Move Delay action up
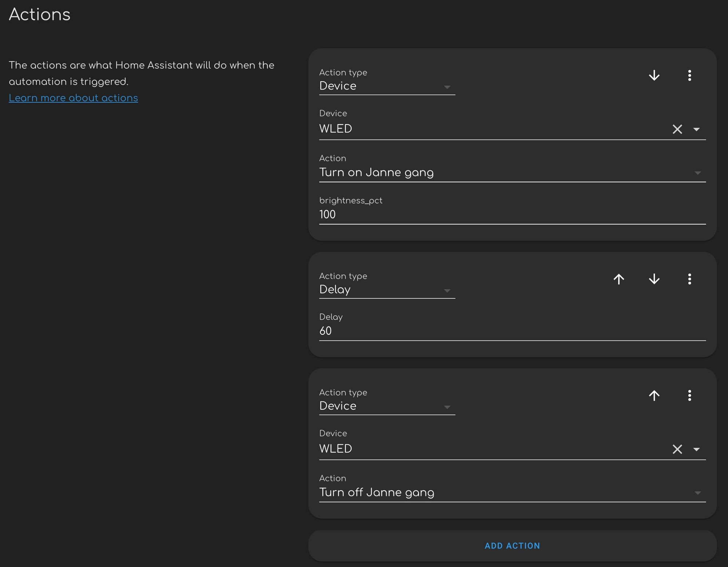 [x=619, y=279]
